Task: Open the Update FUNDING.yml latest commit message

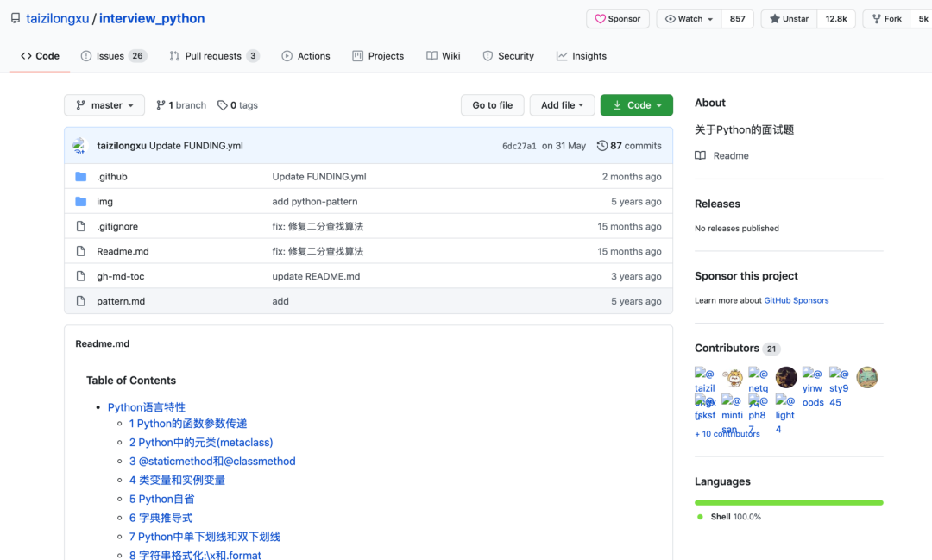Action: tap(196, 146)
